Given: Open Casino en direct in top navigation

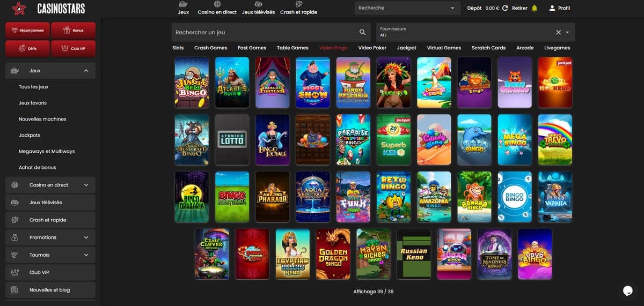Looking at the screenshot, I should click(217, 8).
